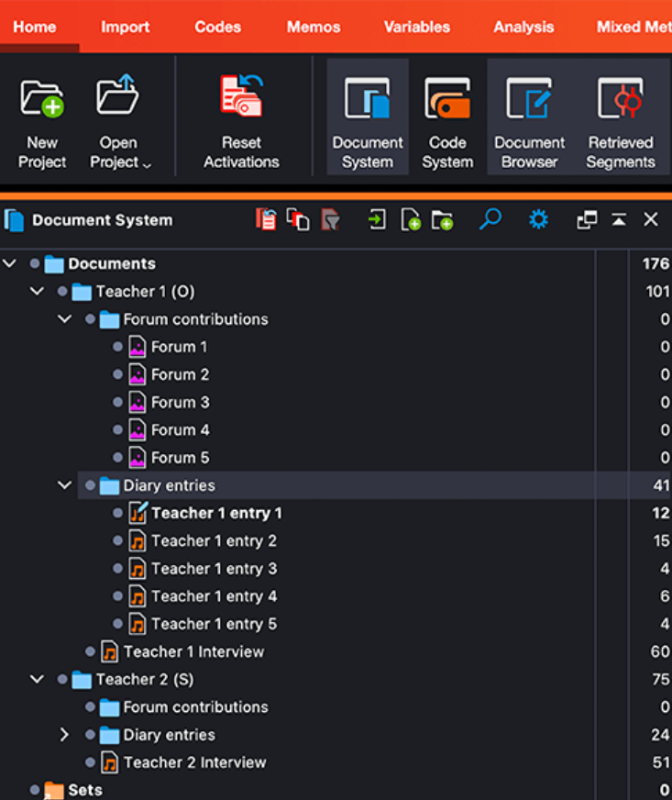
Task: Open Project dropdown arrow
Action: tap(147, 165)
